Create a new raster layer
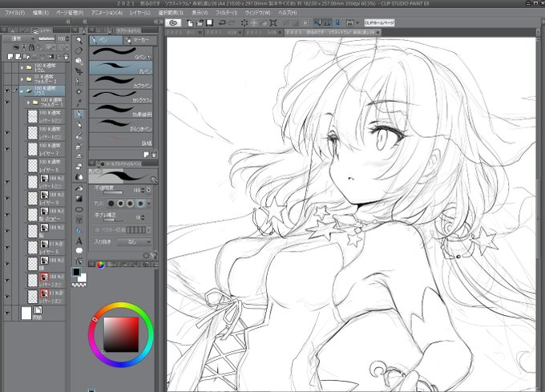The height and width of the screenshot is (392, 545). (x=10, y=56)
